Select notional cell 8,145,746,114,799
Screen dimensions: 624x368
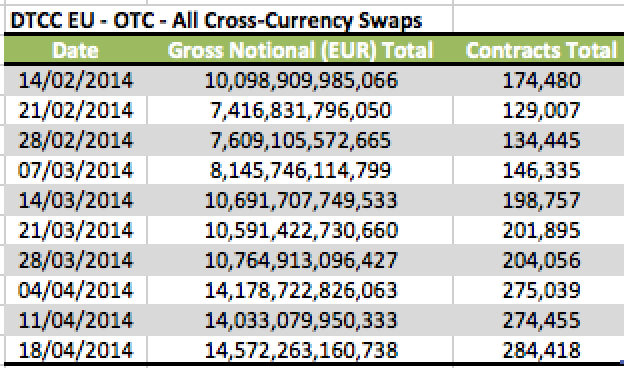click(301, 170)
